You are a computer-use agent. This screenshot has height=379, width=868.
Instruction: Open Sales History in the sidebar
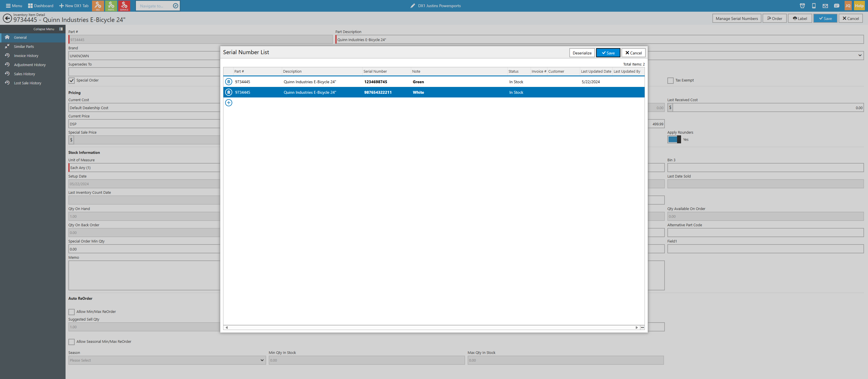(x=33, y=74)
